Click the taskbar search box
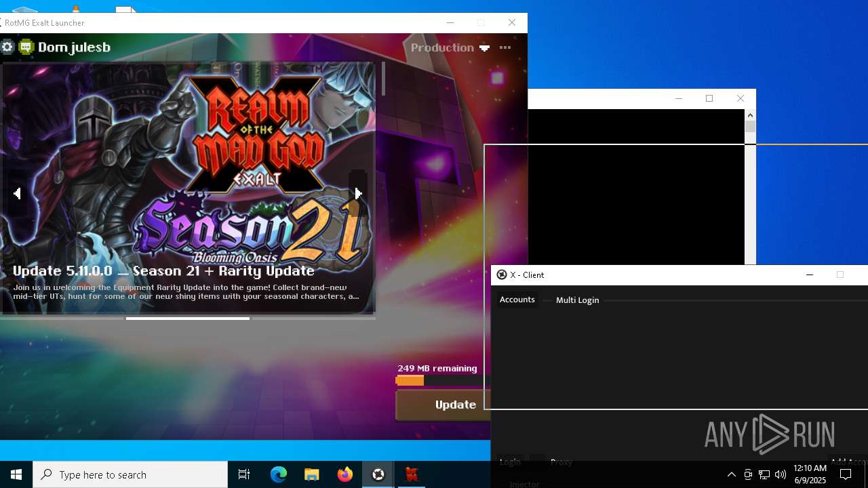The height and width of the screenshot is (488, 868). tap(130, 474)
